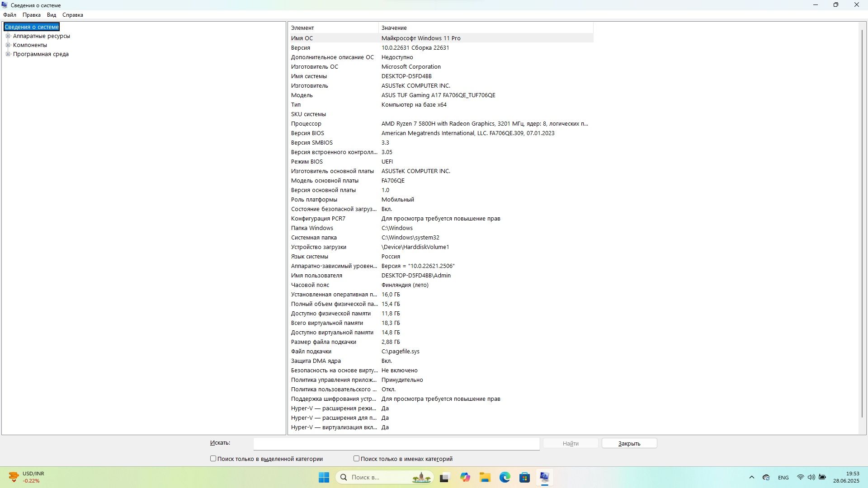Open the Справка menu
This screenshot has width=868, height=488.
click(x=73, y=15)
